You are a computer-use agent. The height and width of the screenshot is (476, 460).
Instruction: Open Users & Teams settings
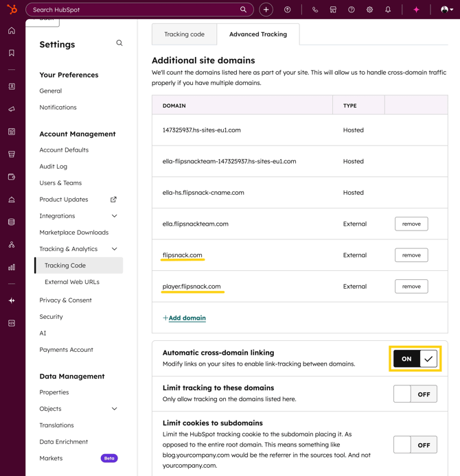[x=60, y=183]
